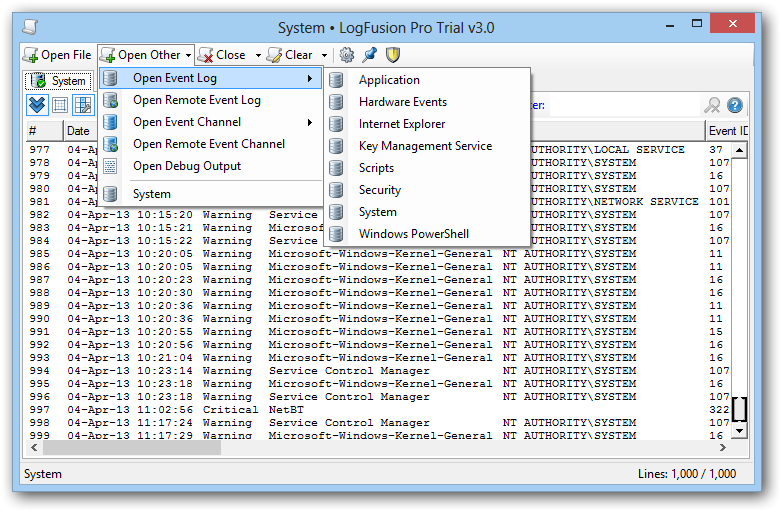Viewport: 782px width, 512px height.
Task: Select Open Remote Event Log menu item
Action: [x=210, y=100]
